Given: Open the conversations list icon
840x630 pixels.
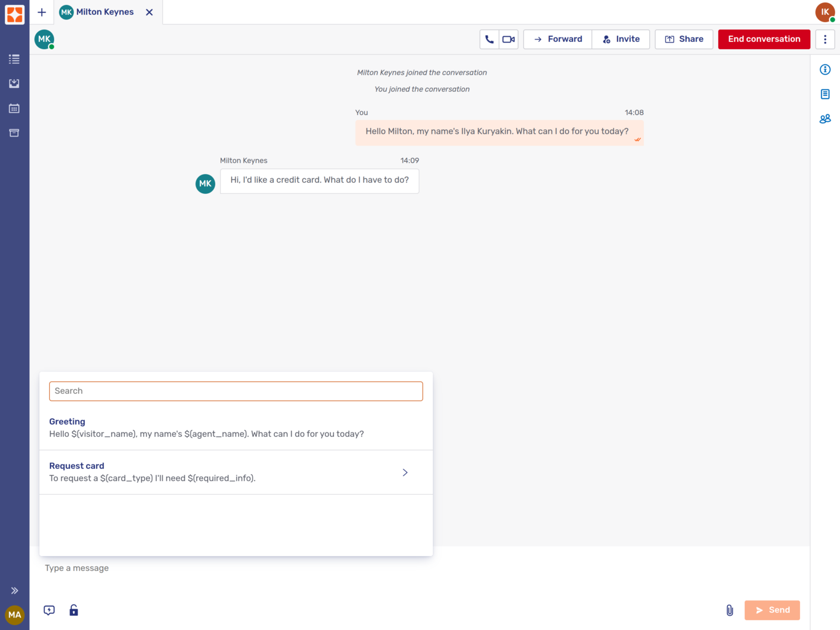Looking at the screenshot, I should [14, 59].
